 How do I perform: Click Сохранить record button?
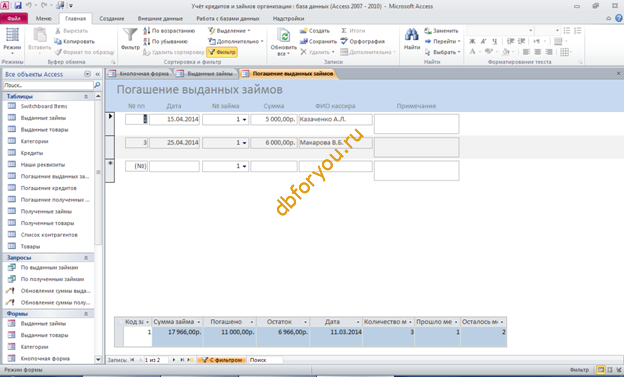pyautogui.click(x=318, y=41)
